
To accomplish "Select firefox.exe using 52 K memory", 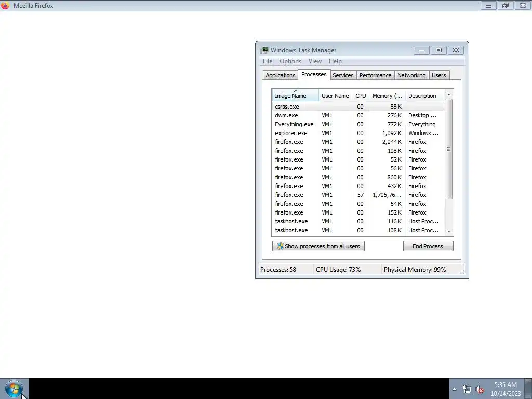I will click(358, 159).
